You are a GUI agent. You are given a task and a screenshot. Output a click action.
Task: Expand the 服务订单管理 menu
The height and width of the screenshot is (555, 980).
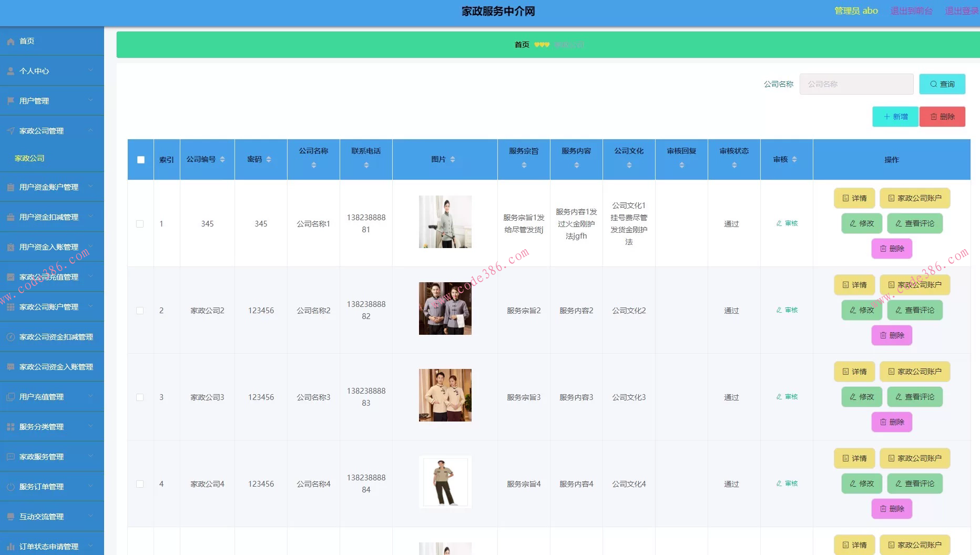pos(90,486)
